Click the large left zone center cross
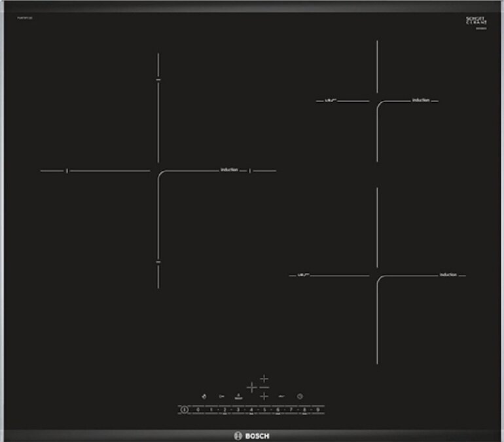 click(158, 171)
